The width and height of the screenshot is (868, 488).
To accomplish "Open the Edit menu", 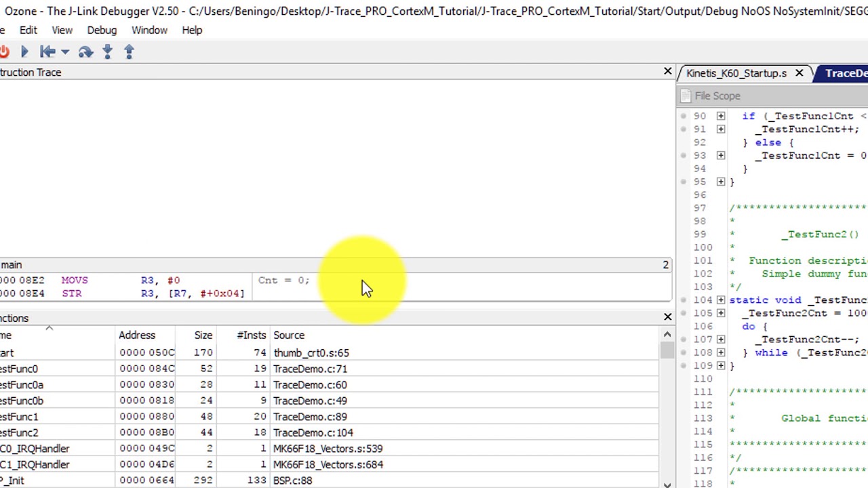I will point(28,30).
